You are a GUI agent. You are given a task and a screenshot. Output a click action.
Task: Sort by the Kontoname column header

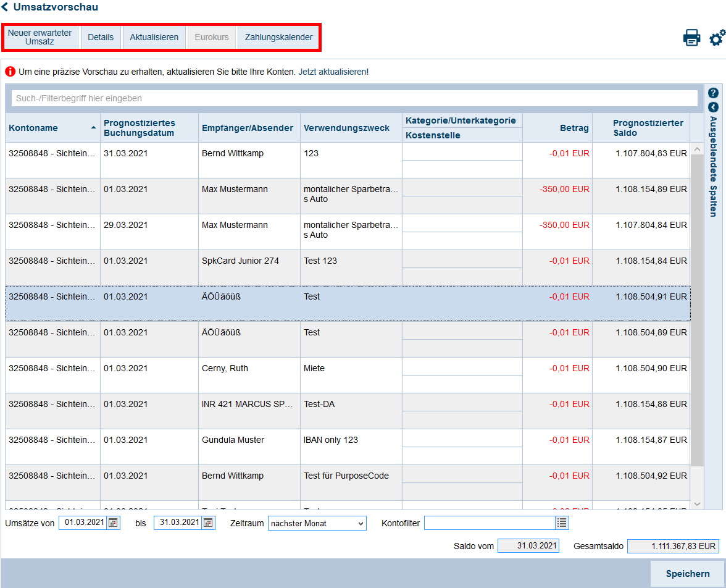33,128
